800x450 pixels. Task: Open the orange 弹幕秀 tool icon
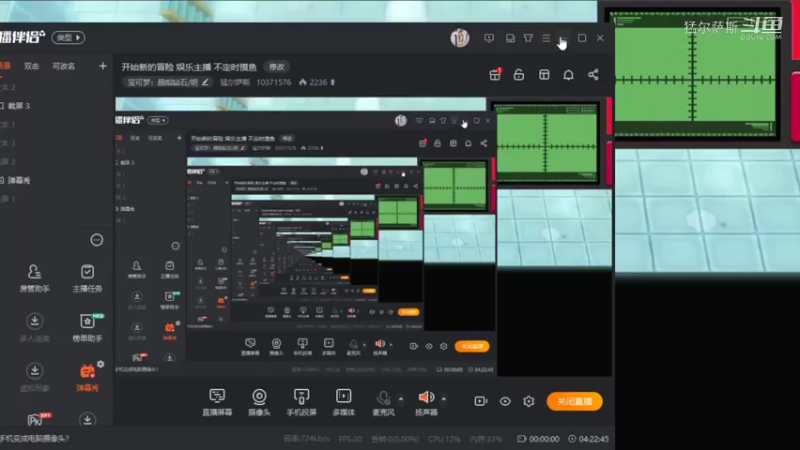pos(87,378)
